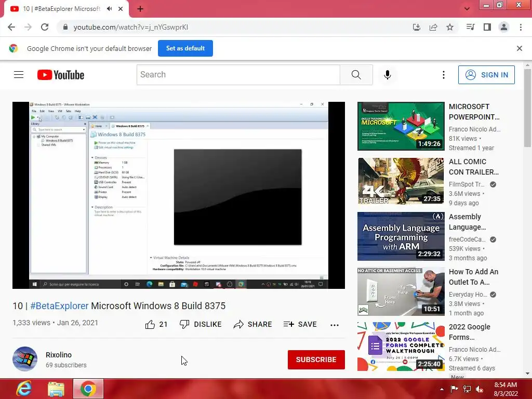Click the Assembly Language video title
This screenshot has height=399, width=532.
coord(467,222)
